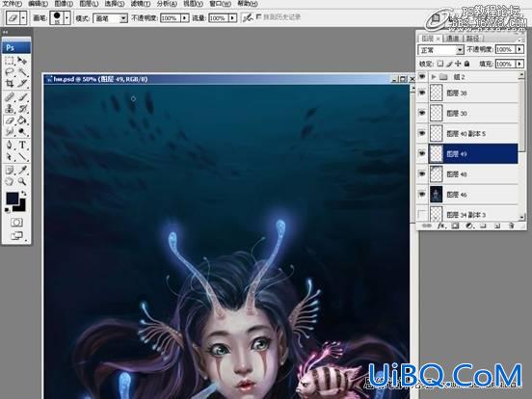The width and height of the screenshot is (532, 399).
Task: Swap foreground and background colors
Action: coord(23,194)
